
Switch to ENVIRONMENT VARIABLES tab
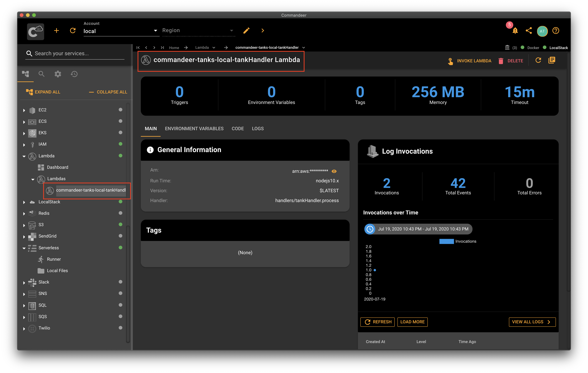click(194, 128)
